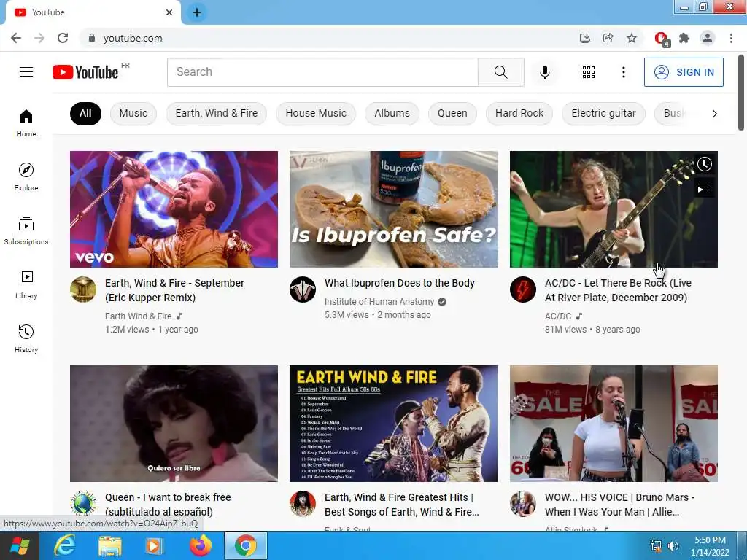Go to Home in sidebar

[x=26, y=122]
